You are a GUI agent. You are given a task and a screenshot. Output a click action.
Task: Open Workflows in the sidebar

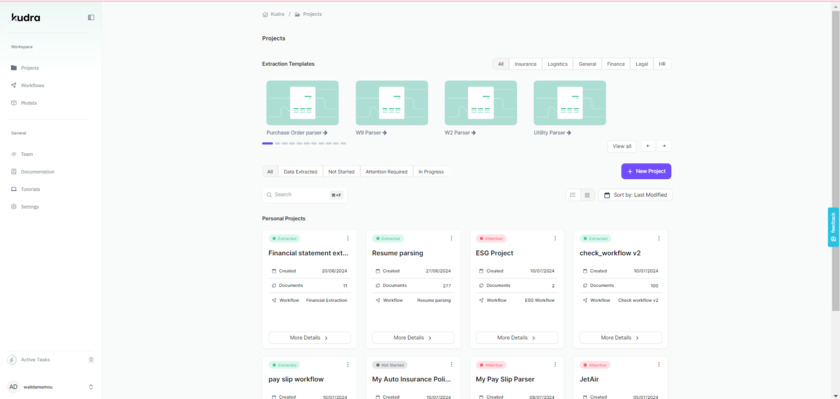[28, 85]
